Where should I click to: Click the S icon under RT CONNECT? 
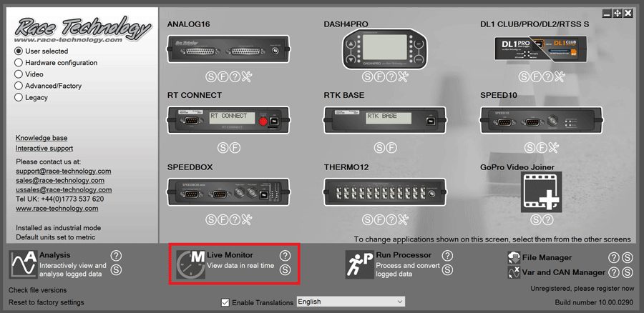pyautogui.click(x=223, y=148)
